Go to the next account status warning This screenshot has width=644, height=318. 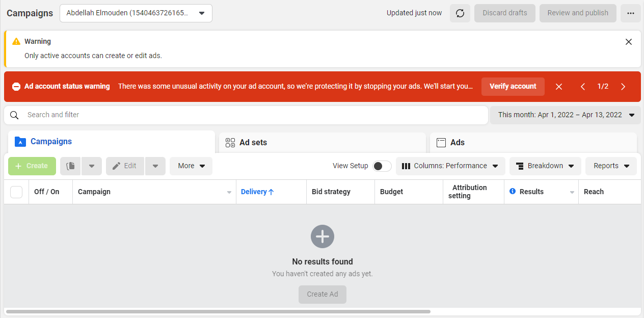point(623,87)
